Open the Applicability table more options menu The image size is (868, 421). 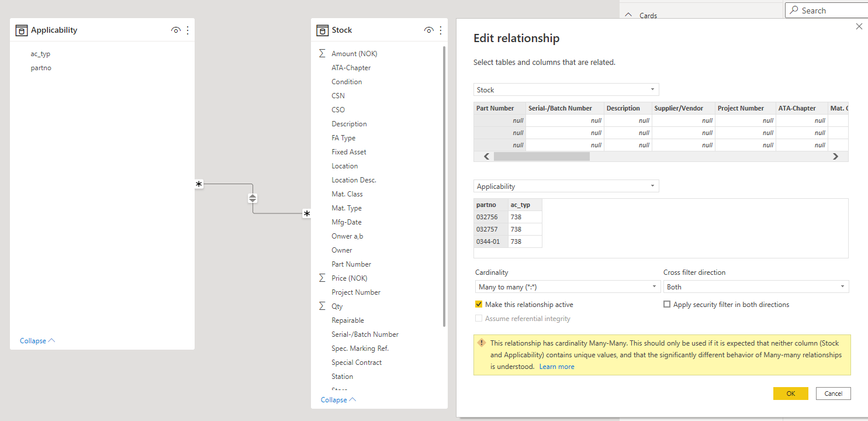pyautogui.click(x=188, y=30)
